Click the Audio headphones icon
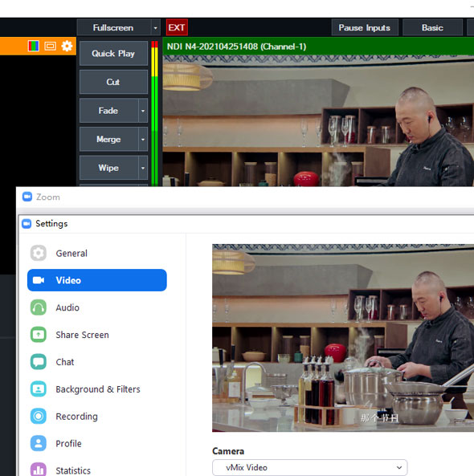This screenshot has width=474, height=476. click(39, 307)
